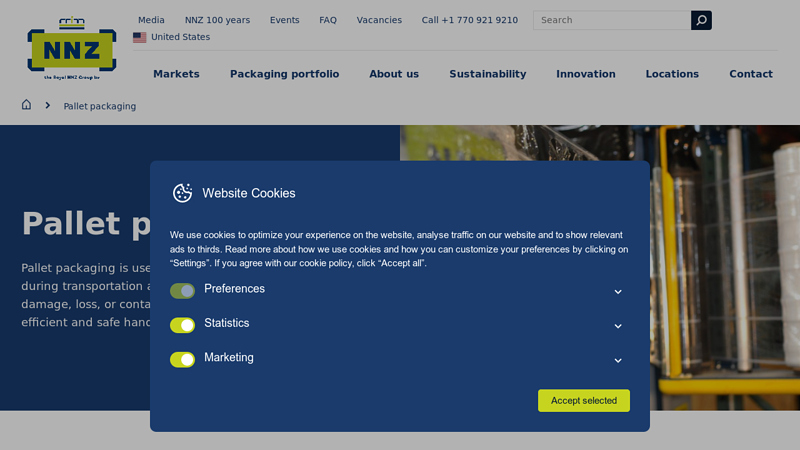Open the Markets menu
Screen dimensions: 800x450
click(x=176, y=74)
